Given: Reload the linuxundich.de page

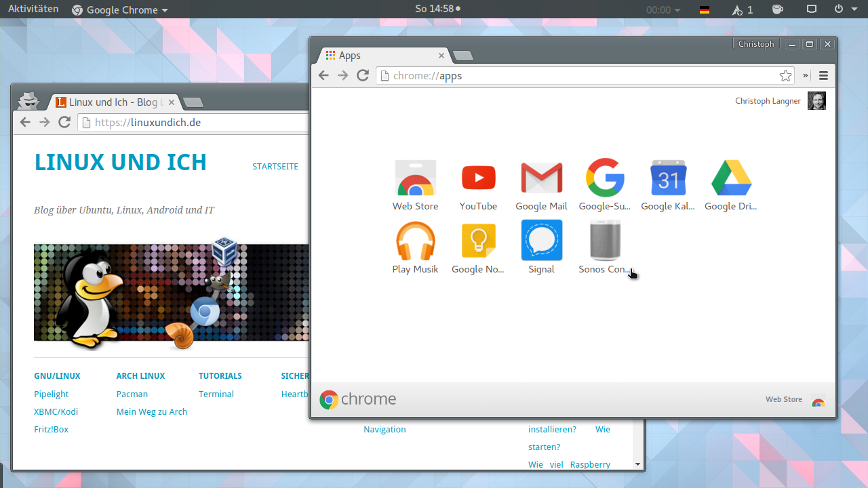Looking at the screenshot, I should tap(64, 122).
